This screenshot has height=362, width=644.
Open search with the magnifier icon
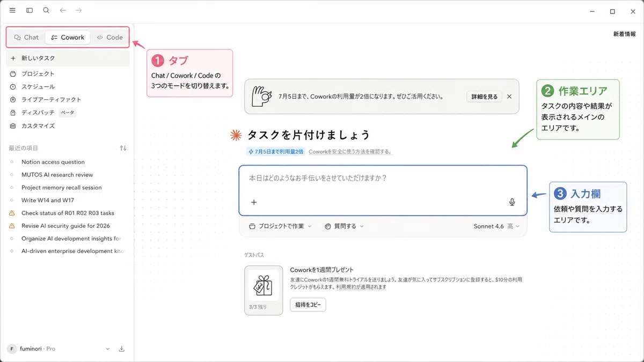coord(46,10)
